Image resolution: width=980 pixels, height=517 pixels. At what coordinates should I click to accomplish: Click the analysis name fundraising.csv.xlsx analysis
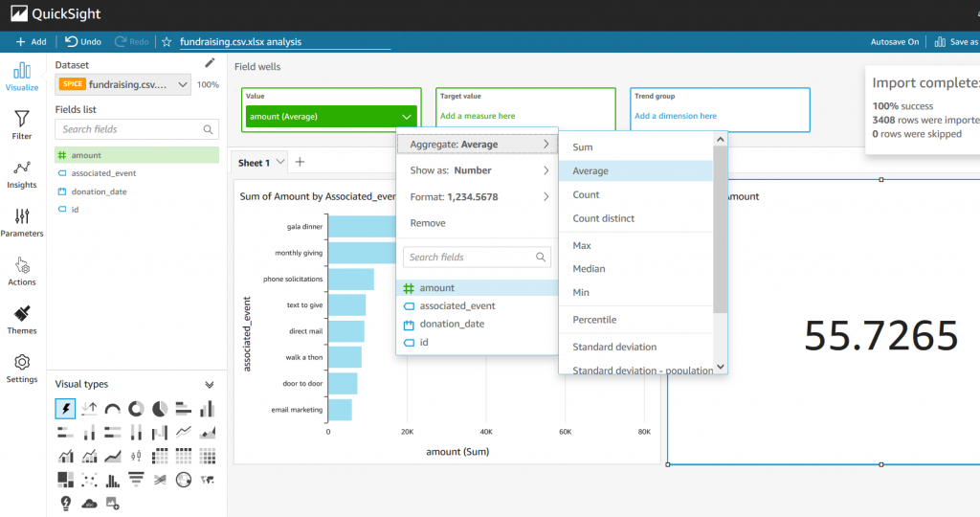coord(240,42)
